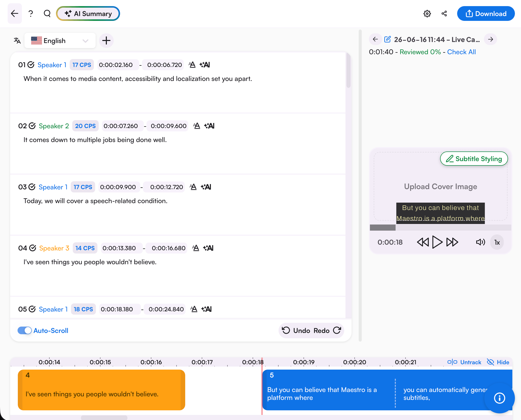Click AI rewrite icon on segment 05
Viewport: 521px width, 420px height.
[x=207, y=309]
